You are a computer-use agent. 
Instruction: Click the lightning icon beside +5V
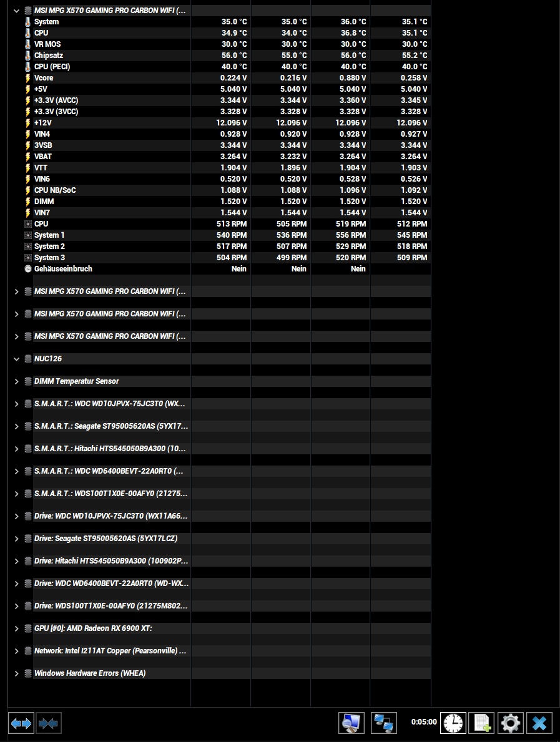28,89
